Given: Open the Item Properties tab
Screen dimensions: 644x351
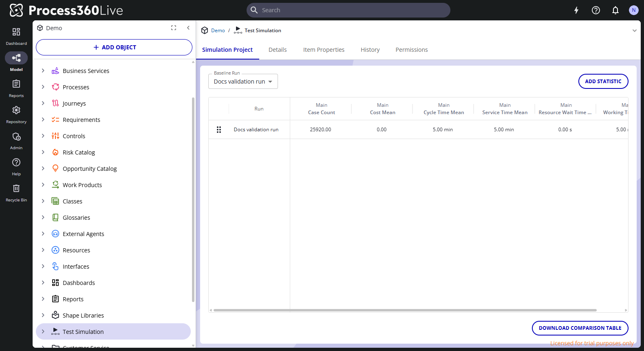Looking at the screenshot, I should tap(324, 50).
